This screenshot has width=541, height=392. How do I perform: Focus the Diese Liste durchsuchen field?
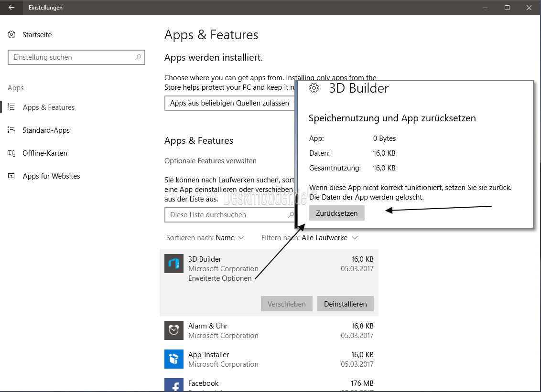pyautogui.click(x=230, y=215)
